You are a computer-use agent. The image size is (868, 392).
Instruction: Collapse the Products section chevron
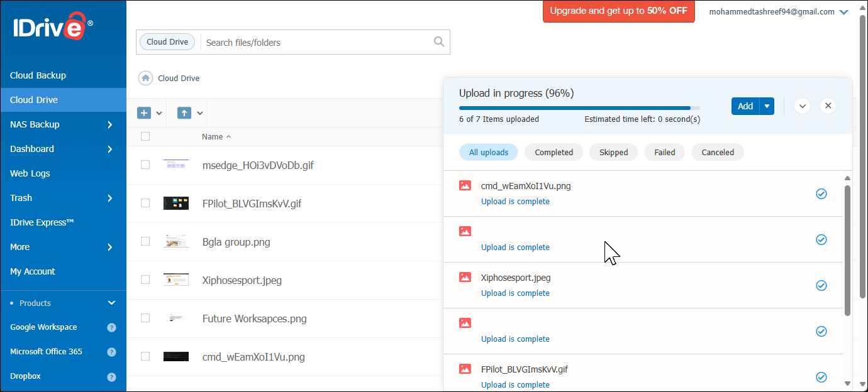pos(111,303)
